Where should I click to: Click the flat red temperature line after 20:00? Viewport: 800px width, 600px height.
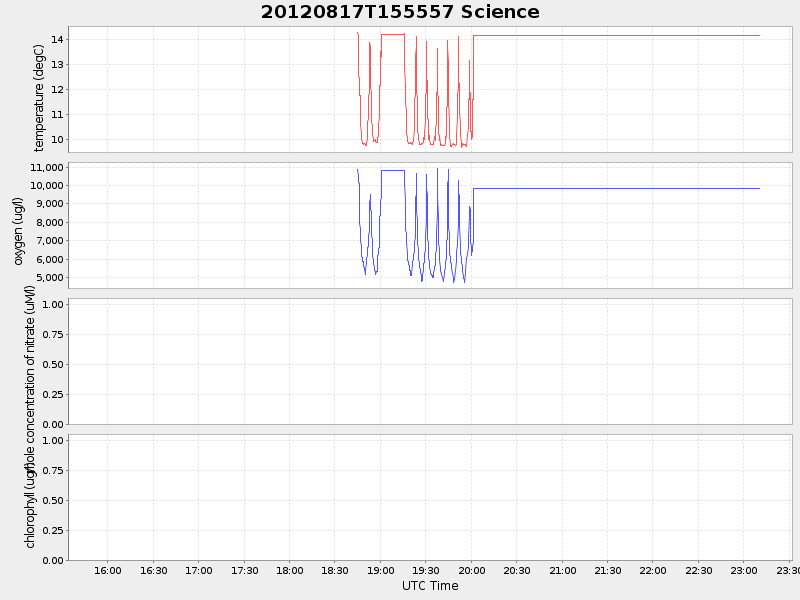pos(616,36)
